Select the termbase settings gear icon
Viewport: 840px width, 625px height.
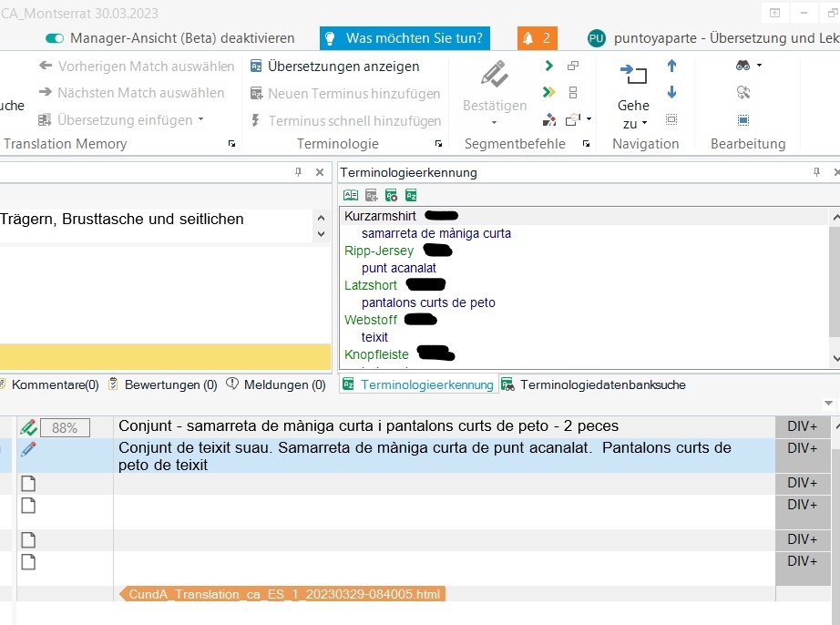(x=390, y=194)
